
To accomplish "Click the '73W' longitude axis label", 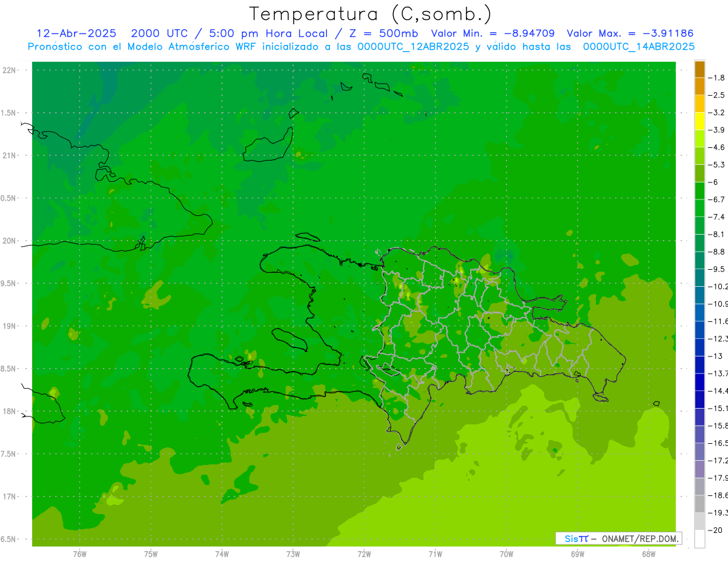I will (x=293, y=554).
